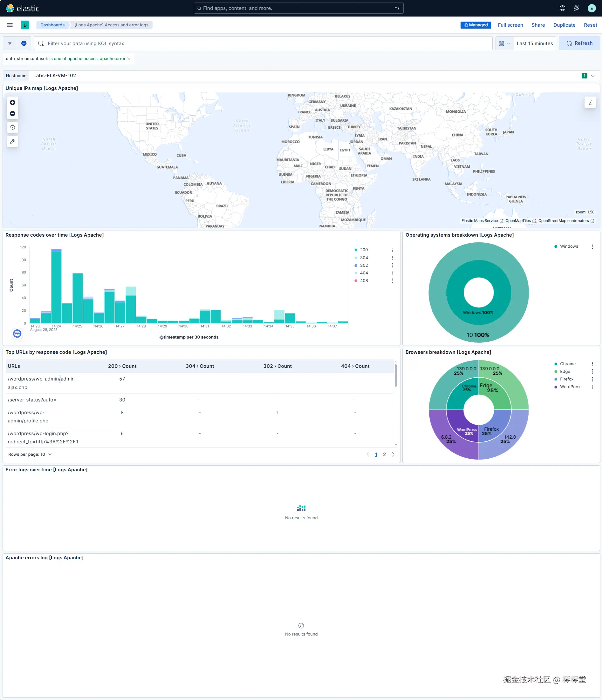Open the date quick menu calendar
The image size is (602, 700).
click(x=504, y=43)
